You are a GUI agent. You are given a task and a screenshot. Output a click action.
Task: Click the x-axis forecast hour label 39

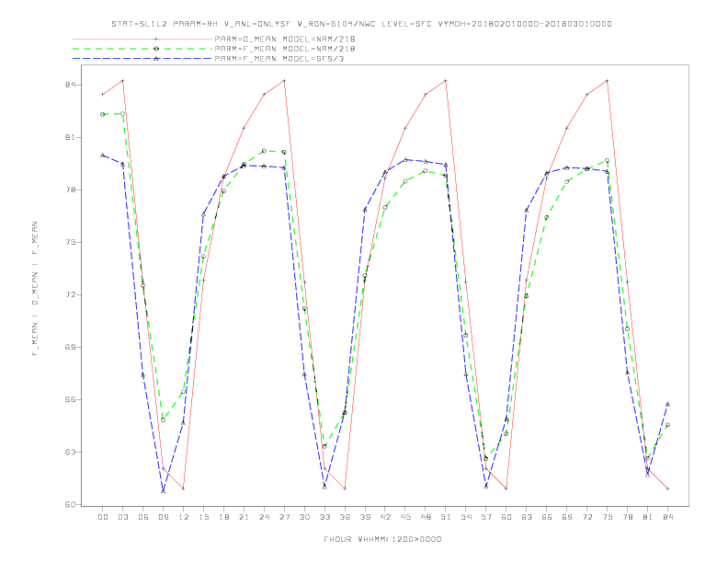(x=365, y=517)
